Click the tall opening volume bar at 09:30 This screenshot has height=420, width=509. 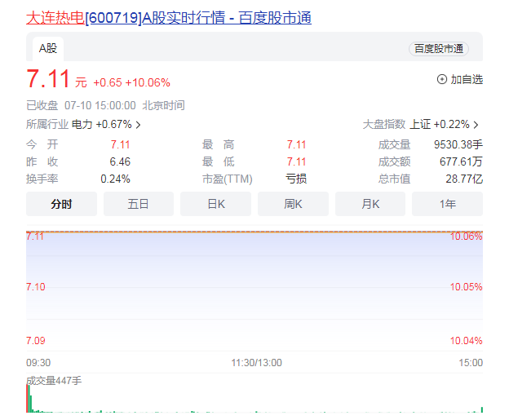(x=29, y=399)
